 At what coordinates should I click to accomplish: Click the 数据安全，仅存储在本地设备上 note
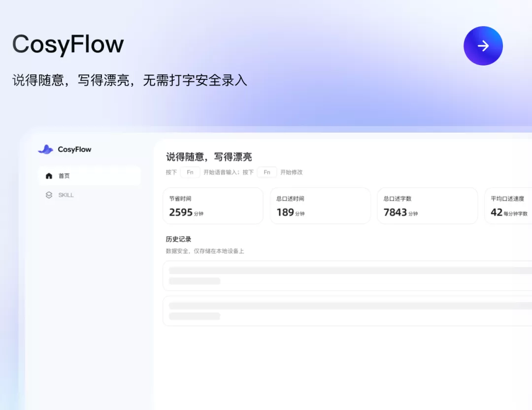click(x=205, y=251)
